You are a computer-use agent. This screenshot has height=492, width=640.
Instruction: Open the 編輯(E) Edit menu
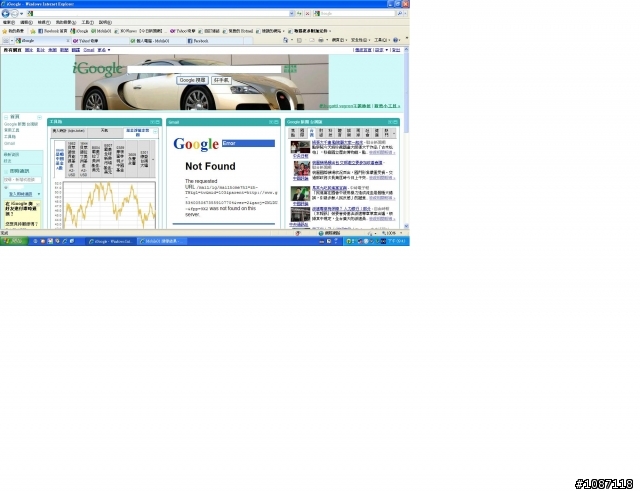click(26, 22)
